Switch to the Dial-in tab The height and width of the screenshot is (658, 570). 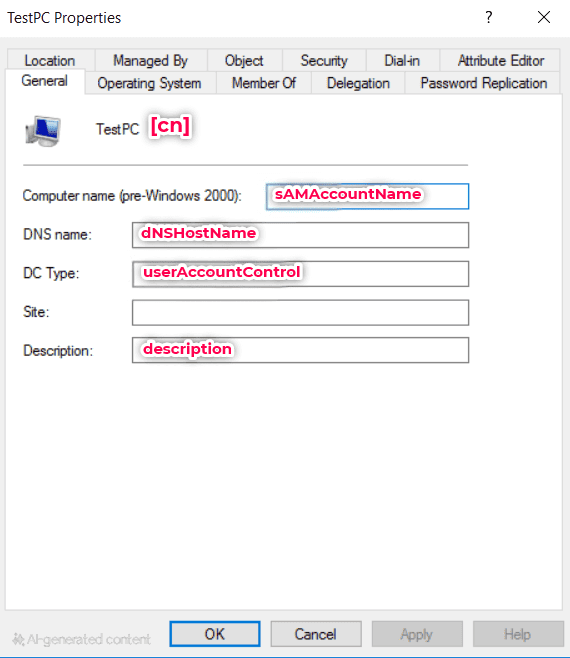pos(402,60)
